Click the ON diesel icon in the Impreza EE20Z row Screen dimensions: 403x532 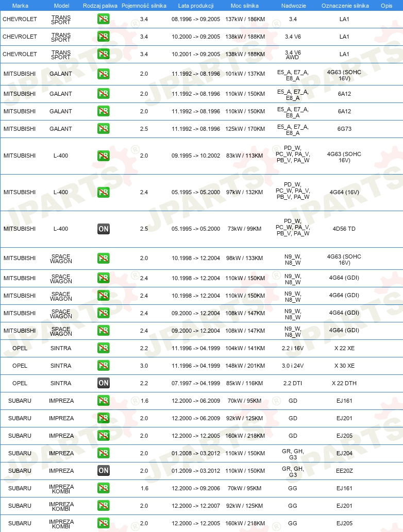[103, 471]
